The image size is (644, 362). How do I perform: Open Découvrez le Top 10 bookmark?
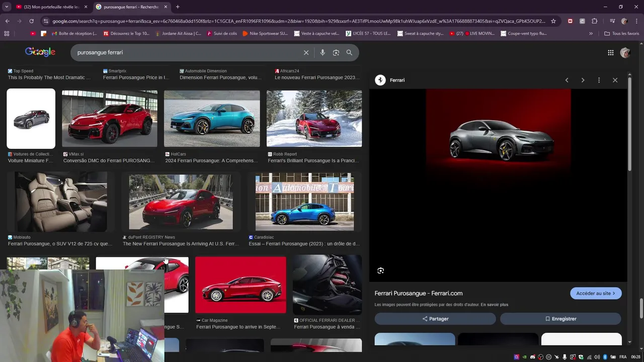[x=127, y=34]
